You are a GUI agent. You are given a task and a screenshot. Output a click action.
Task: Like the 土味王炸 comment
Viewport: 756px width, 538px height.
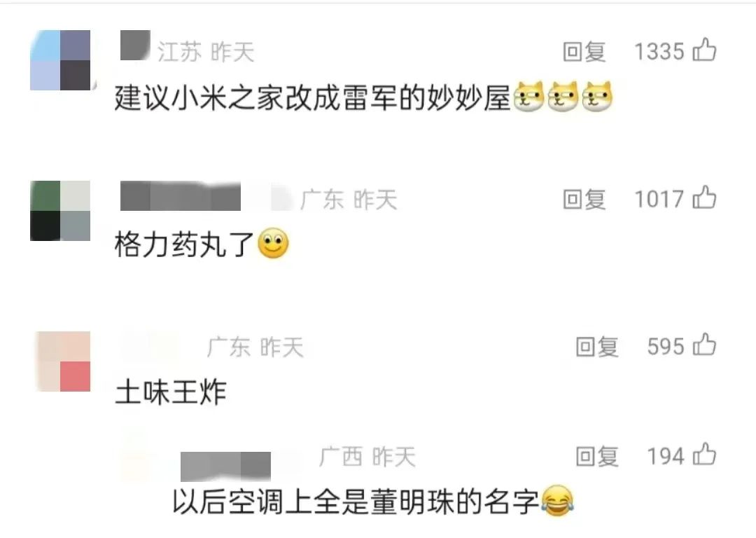tap(704, 345)
